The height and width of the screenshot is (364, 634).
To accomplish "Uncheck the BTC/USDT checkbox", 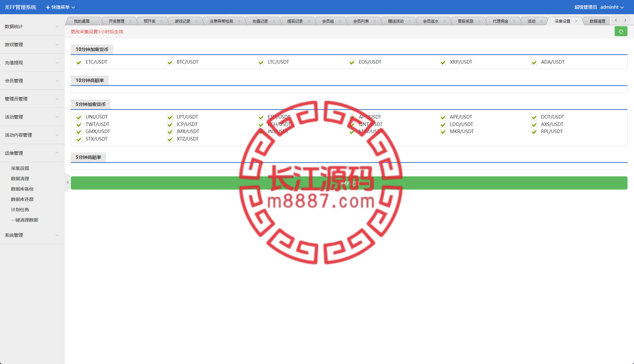I will coord(170,62).
